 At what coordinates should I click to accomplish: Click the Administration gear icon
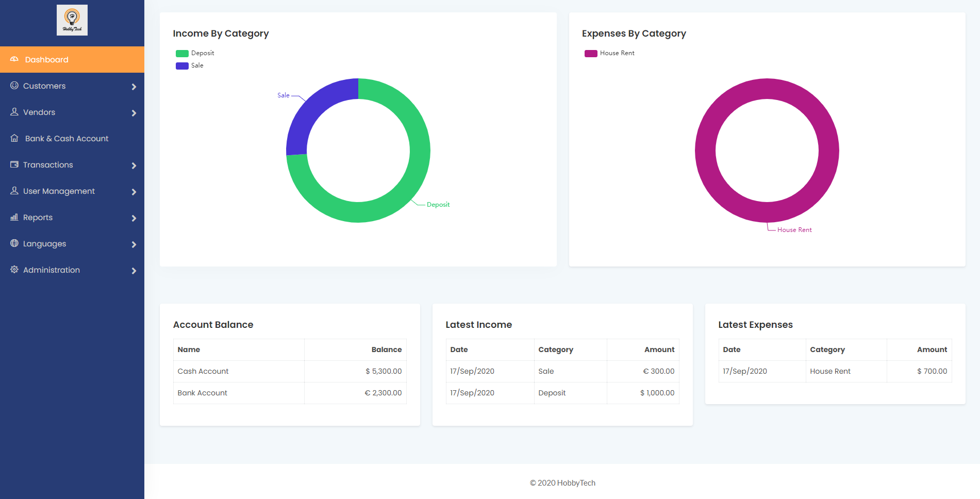coord(14,270)
